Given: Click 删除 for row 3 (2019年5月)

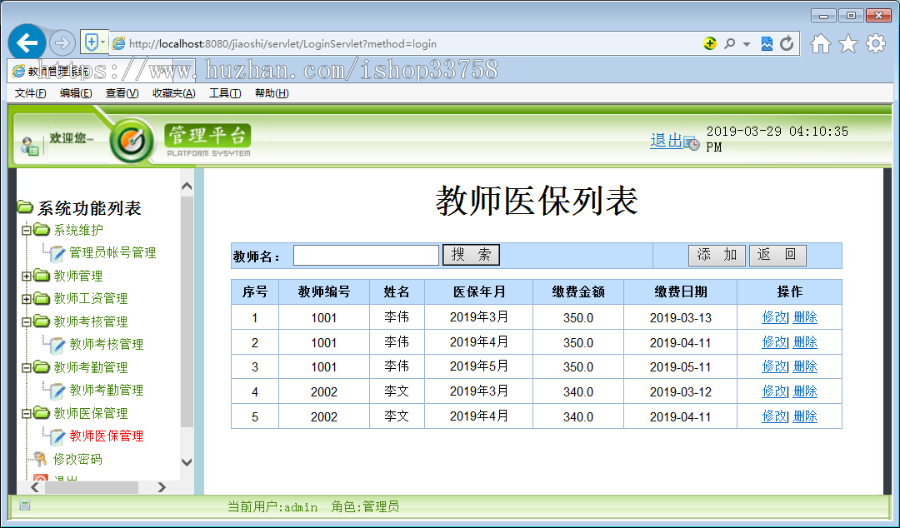Looking at the screenshot, I should pos(805,366).
